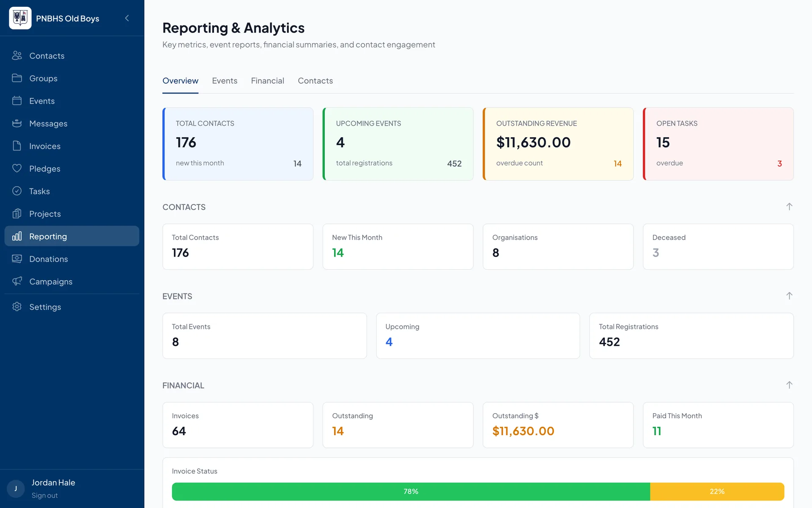
Task: Click the Events calendar icon in sidebar
Action: click(x=17, y=101)
